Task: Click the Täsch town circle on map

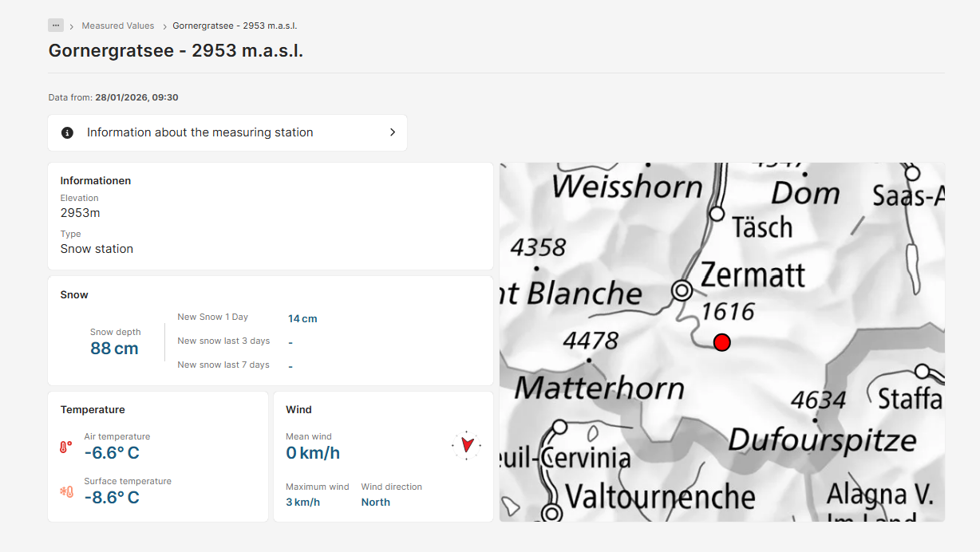Action: [717, 214]
